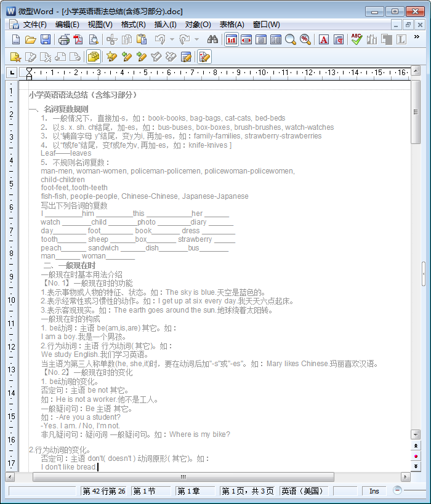Toggle fit-to-page-width view icon

(246, 39)
